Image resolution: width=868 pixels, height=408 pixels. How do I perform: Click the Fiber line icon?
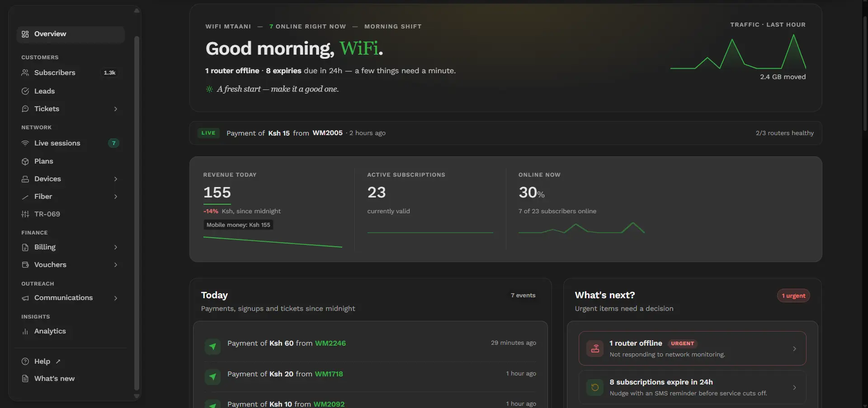tap(25, 197)
